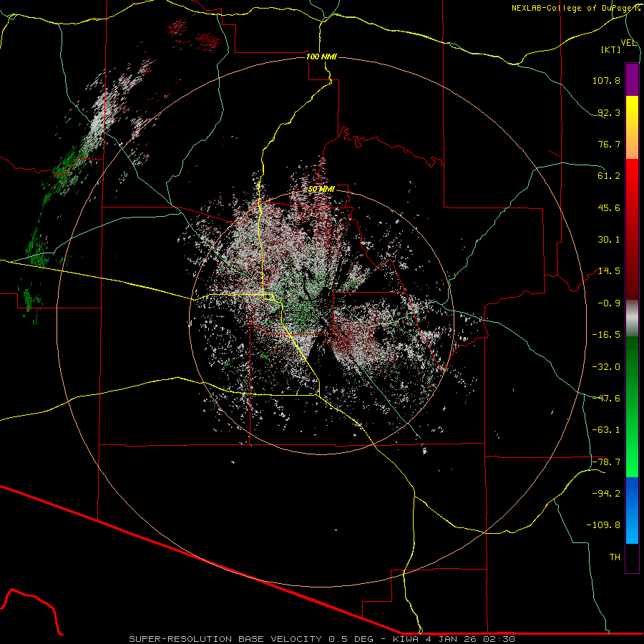Click the 45.6 value on the velocity scale
The image size is (644, 644).
click(x=609, y=208)
